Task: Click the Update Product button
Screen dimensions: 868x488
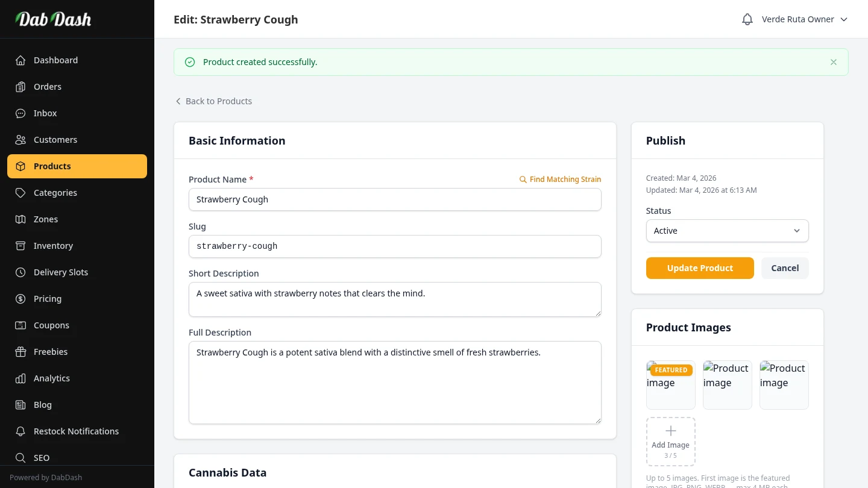Action: tap(700, 268)
